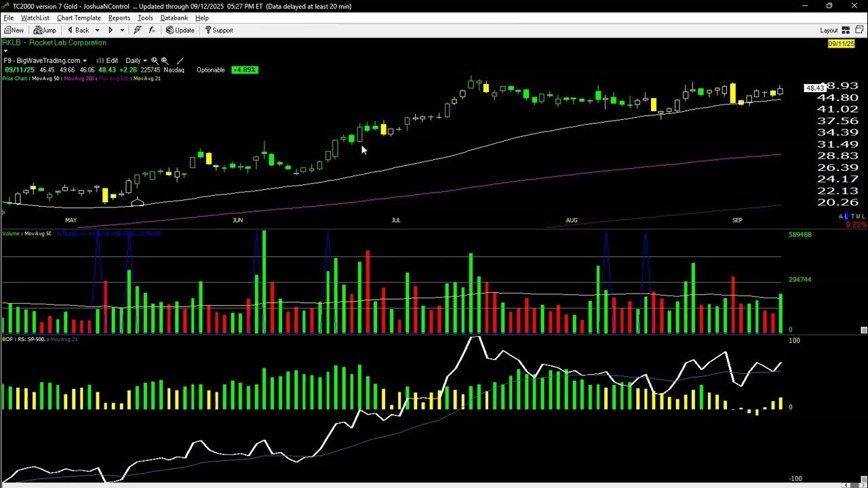868x488 pixels.
Task: Open the Help menu
Action: [202, 18]
